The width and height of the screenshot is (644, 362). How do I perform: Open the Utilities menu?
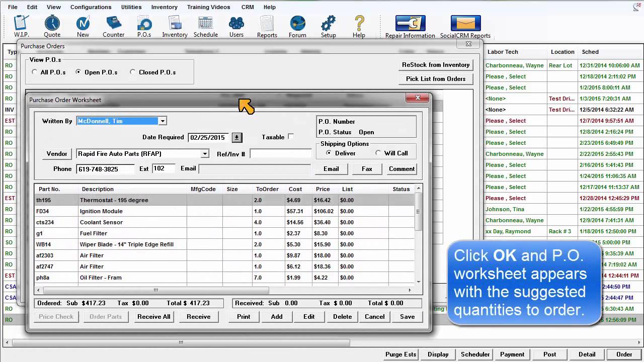131,7
